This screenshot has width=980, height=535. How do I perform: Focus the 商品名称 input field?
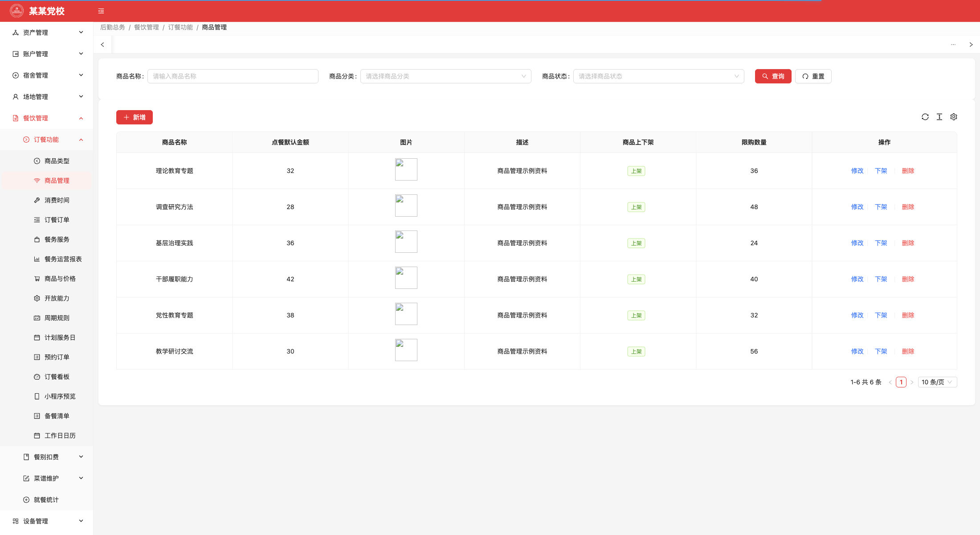click(x=233, y=76)
